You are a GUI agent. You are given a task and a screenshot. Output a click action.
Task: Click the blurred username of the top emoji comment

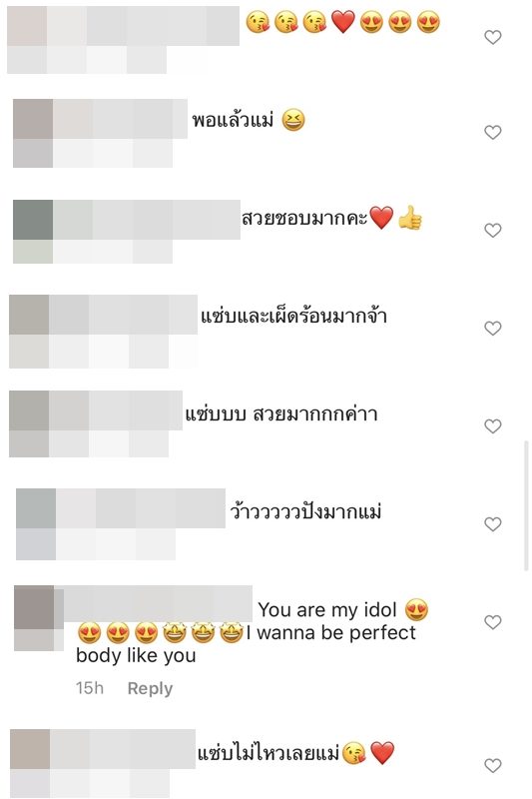pyautogui.click(x=143, y=26)
